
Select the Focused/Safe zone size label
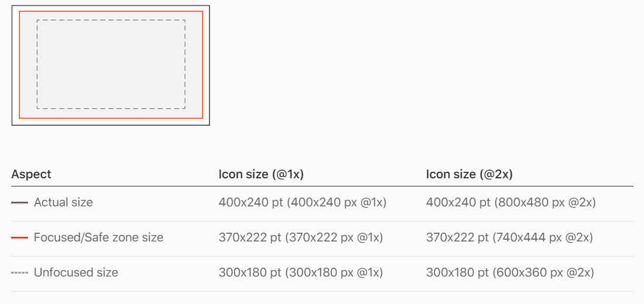click(99, 237)
